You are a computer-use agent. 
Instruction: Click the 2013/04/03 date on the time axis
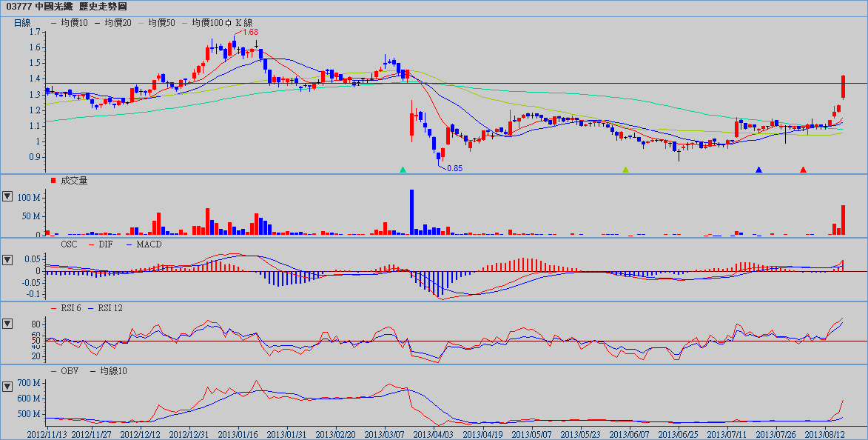[x=434, y=433]
